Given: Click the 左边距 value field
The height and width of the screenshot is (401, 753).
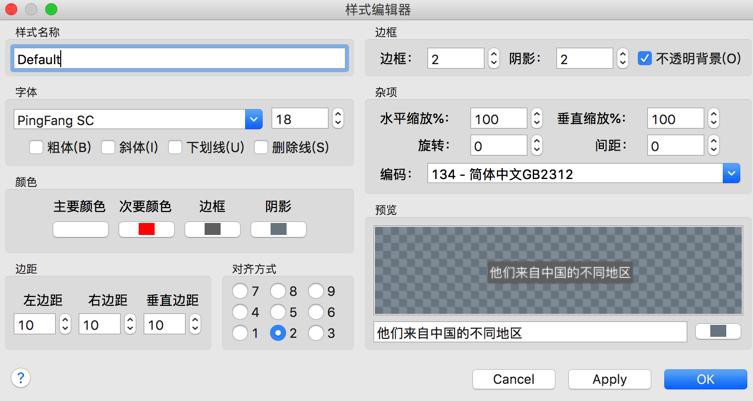Looking at the screenshot, I should (35, 325).
